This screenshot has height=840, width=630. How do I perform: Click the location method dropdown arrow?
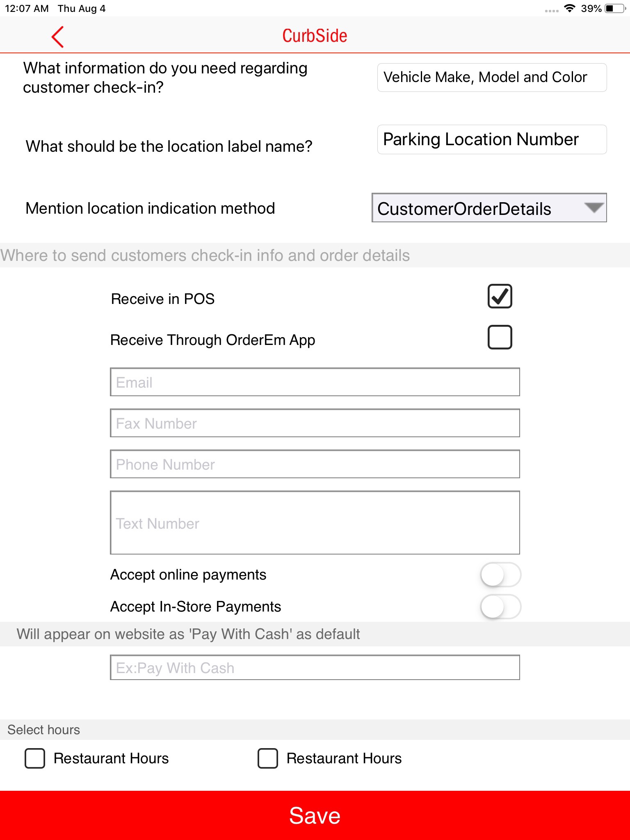click(594, 208)
